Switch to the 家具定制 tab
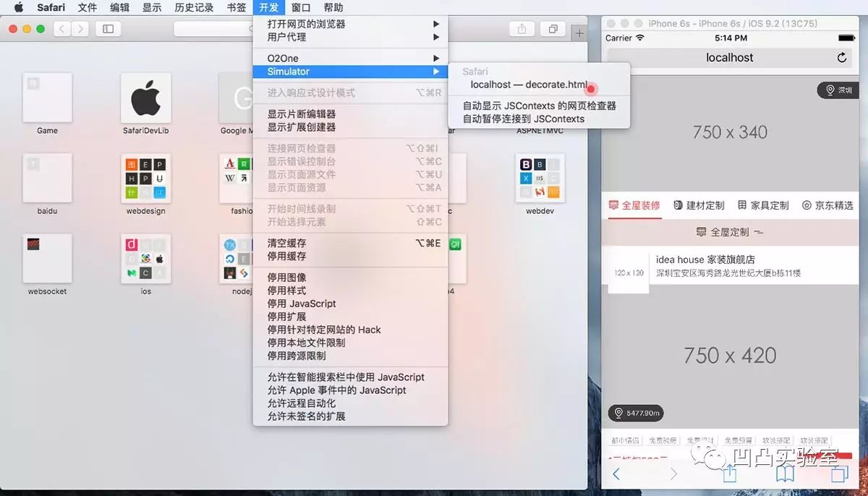The image size is (868, 496). click(x=763, y=205)
